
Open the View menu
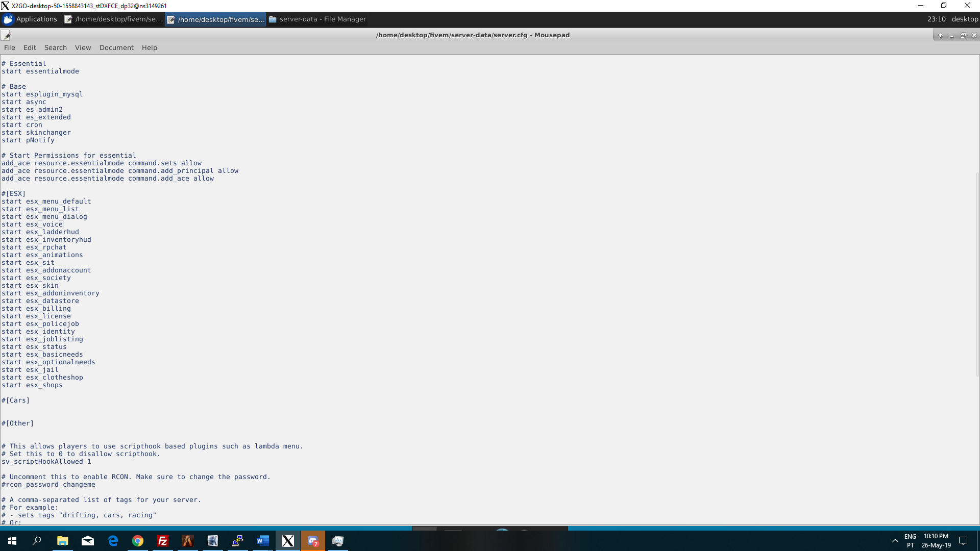point(83,47)
